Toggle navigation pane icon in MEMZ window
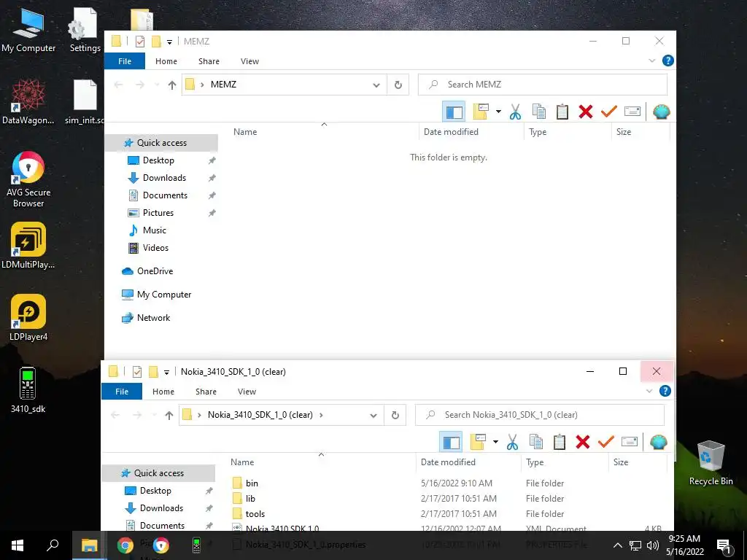Image resolution: width=747 pixels, height=560 pixels. (x=454, y=112)
